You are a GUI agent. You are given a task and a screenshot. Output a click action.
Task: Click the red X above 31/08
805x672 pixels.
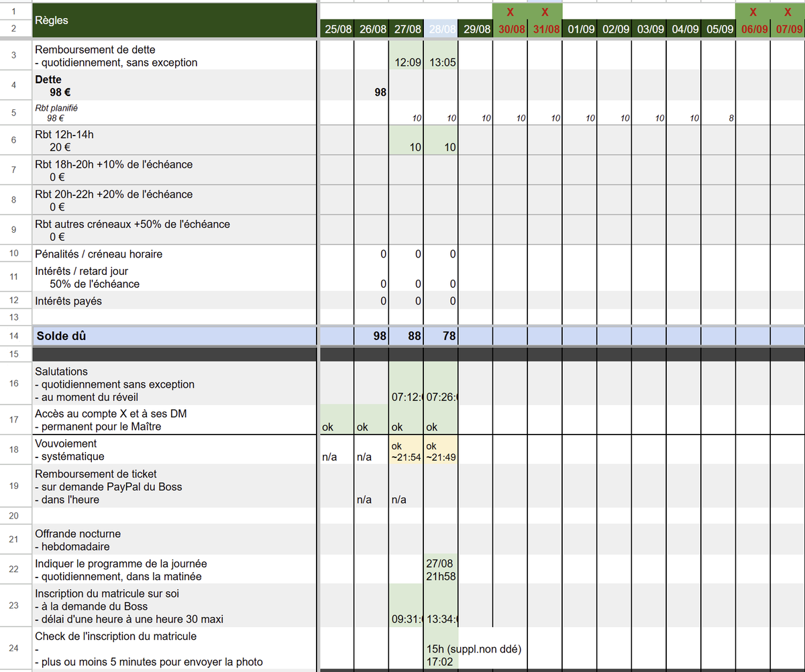pos(545,12)
